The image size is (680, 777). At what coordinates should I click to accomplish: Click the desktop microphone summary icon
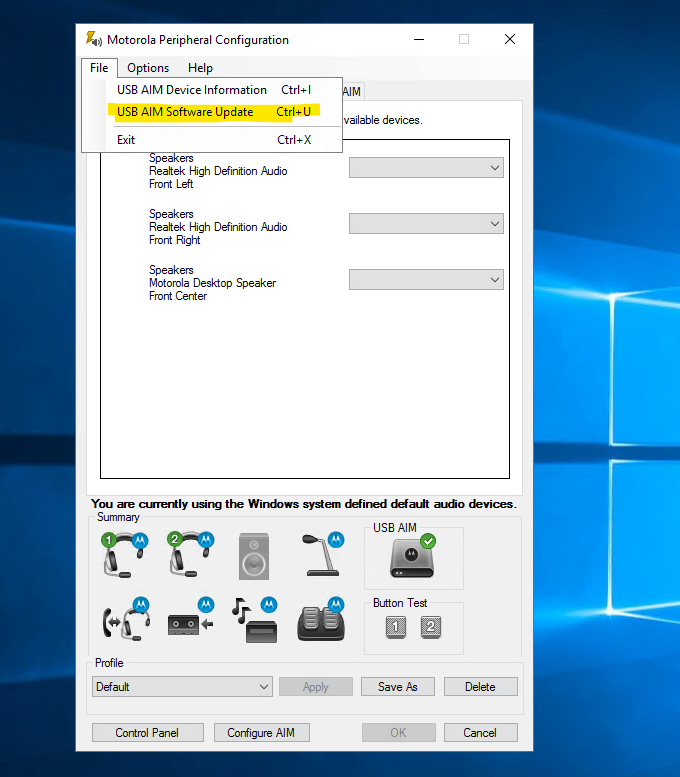coord(323,555)
